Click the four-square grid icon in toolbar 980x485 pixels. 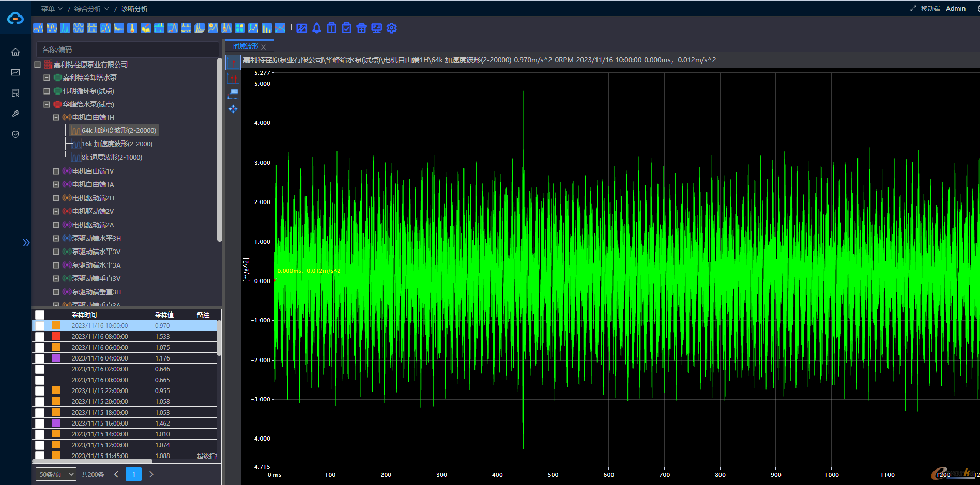click(x=240, y=28)
